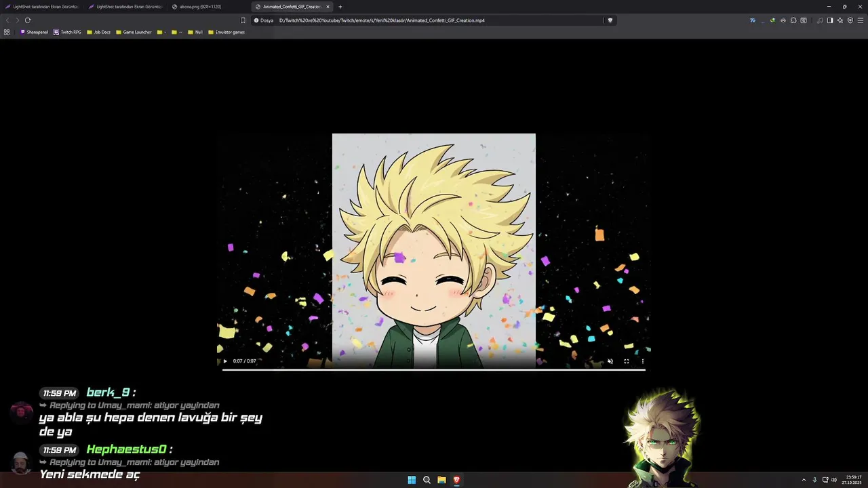
Task: Switch to the first LightShot tab
Action: (42, 7)
